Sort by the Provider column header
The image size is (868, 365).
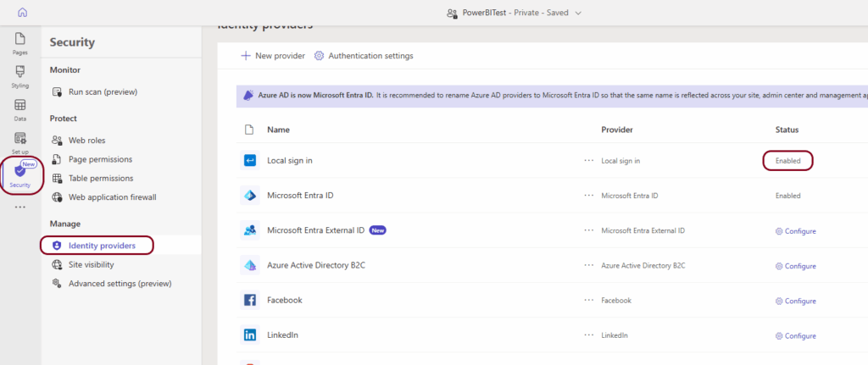(x=617, y=130)
